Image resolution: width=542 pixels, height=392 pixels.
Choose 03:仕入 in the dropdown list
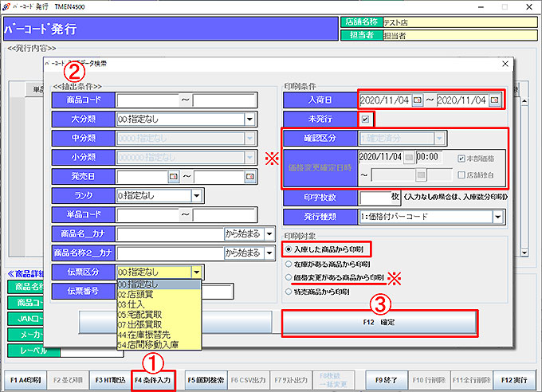click(x=132, y=304)
